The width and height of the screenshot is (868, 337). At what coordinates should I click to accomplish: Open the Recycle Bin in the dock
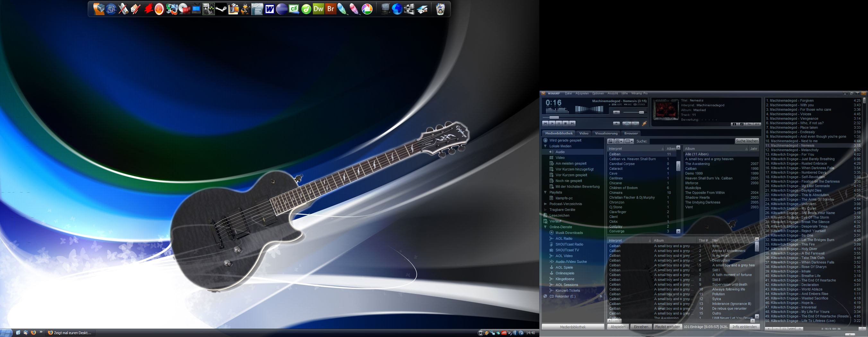click(440, 9)
